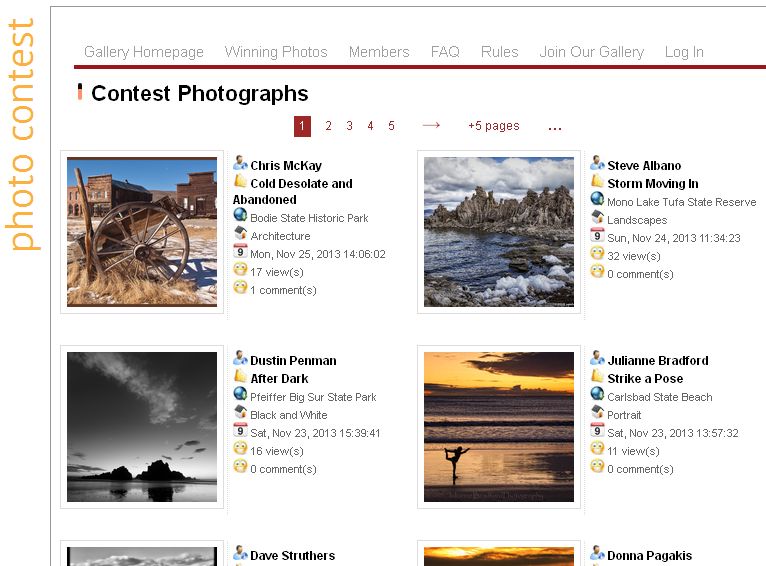Click folder icon beside After Dark
766x566 pixels.
coord(240,376)
